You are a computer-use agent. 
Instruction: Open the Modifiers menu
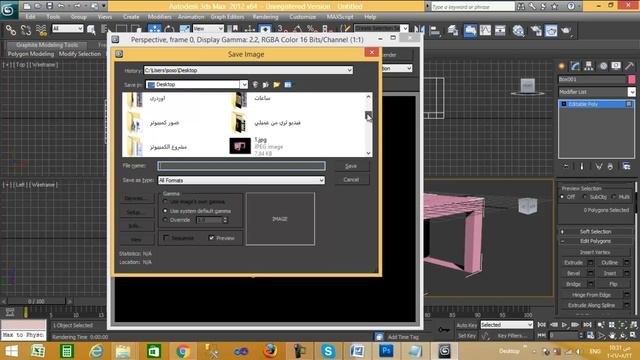point(159,17)
